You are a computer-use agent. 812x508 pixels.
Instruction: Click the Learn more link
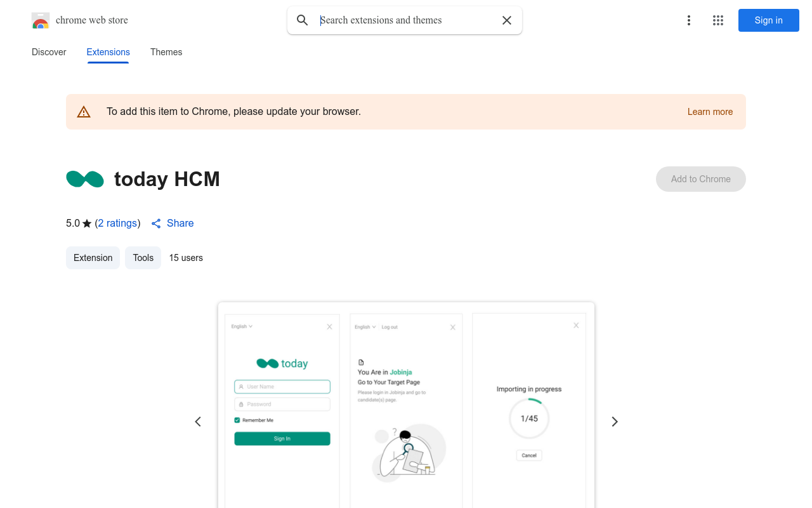[x=710, y=112]
